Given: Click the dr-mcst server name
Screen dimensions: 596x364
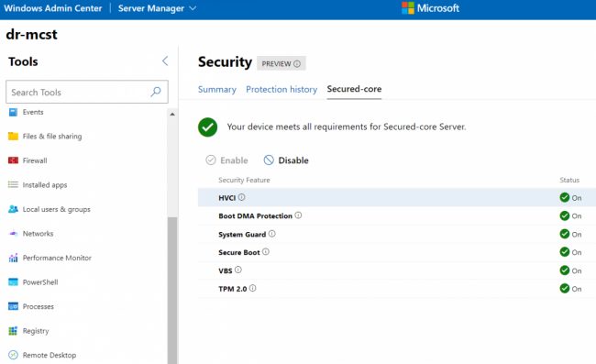Looking at the screenshot, I should [x=31, y=35].
